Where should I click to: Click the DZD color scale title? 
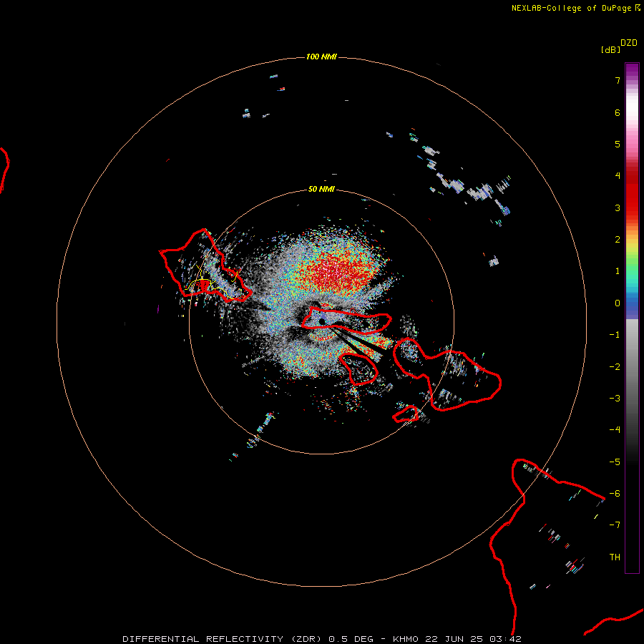coord(629,43)
